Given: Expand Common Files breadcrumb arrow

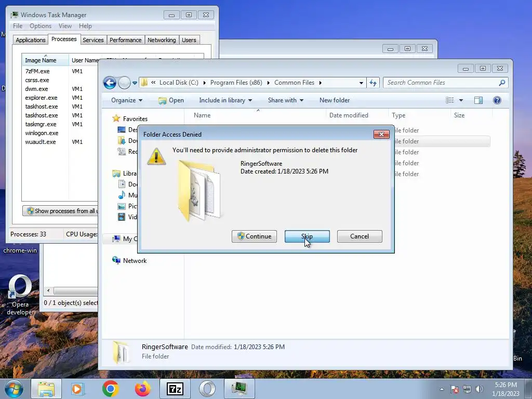Looking at the screenshot, I should (x=320, y=83).
